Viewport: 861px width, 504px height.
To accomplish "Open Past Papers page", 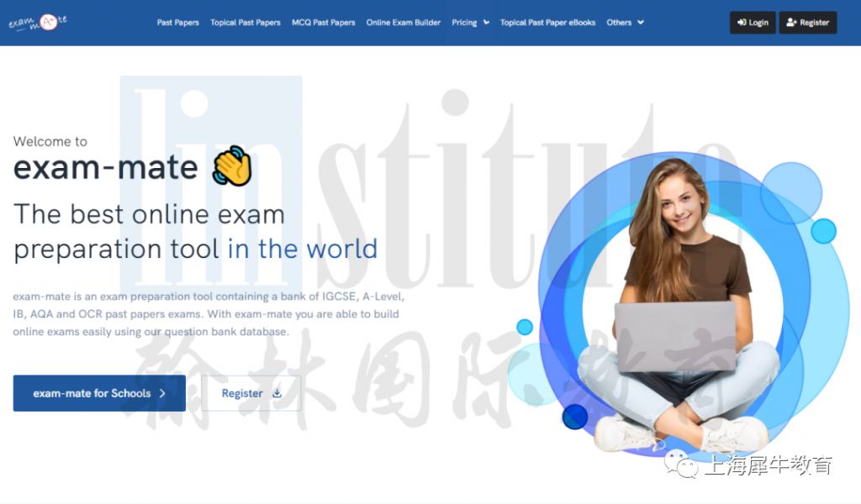I will tap(178, 23).
